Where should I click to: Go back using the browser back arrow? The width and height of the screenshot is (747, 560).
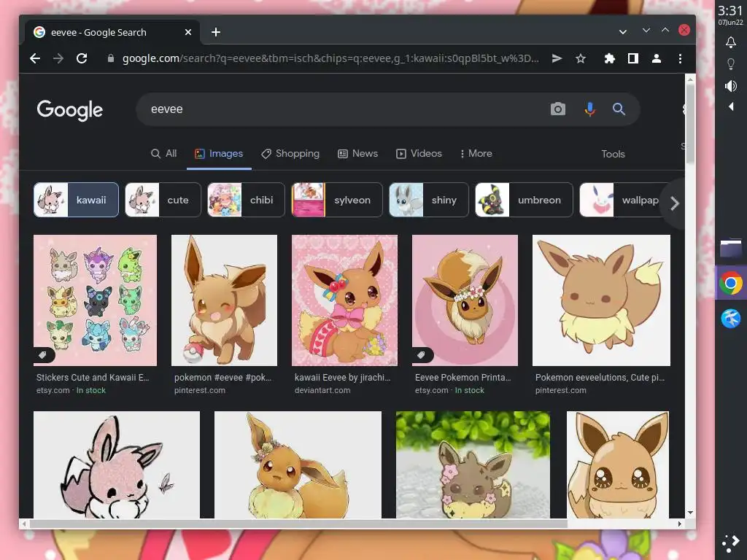[x=35, y=58]
